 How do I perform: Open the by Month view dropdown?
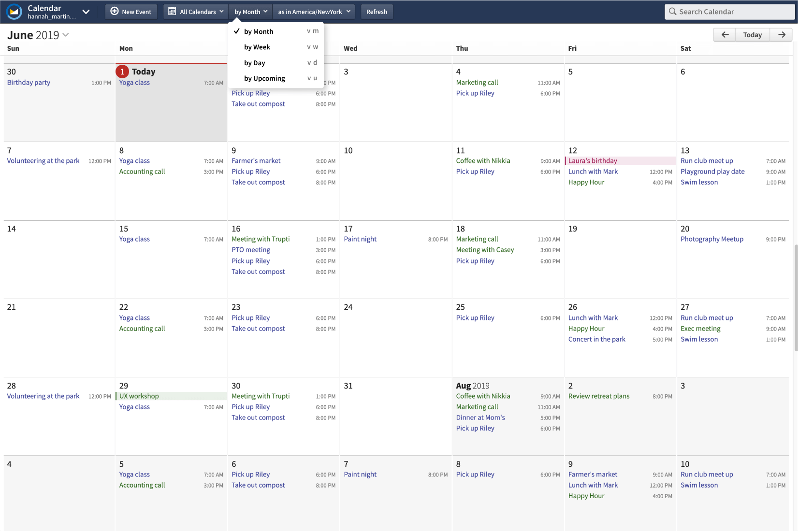pyautogui.click(x=251, y=12)
